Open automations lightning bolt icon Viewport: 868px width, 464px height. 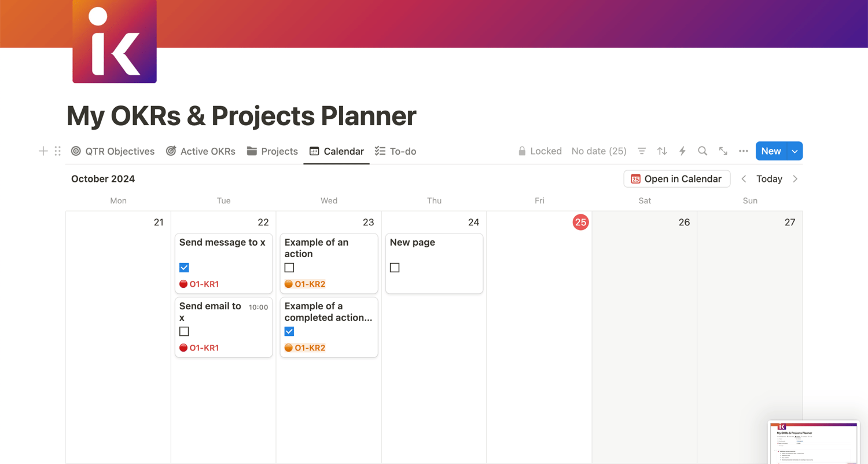point(682,151)
